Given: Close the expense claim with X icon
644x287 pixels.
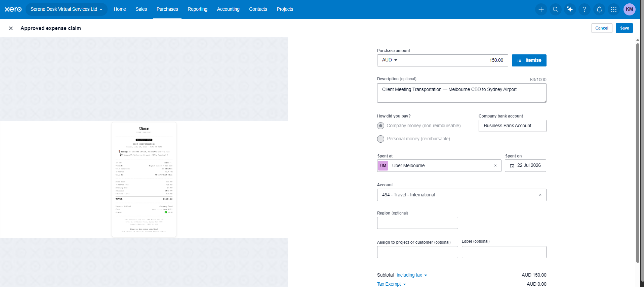Looking at the screenshot, I should (11, 28).
